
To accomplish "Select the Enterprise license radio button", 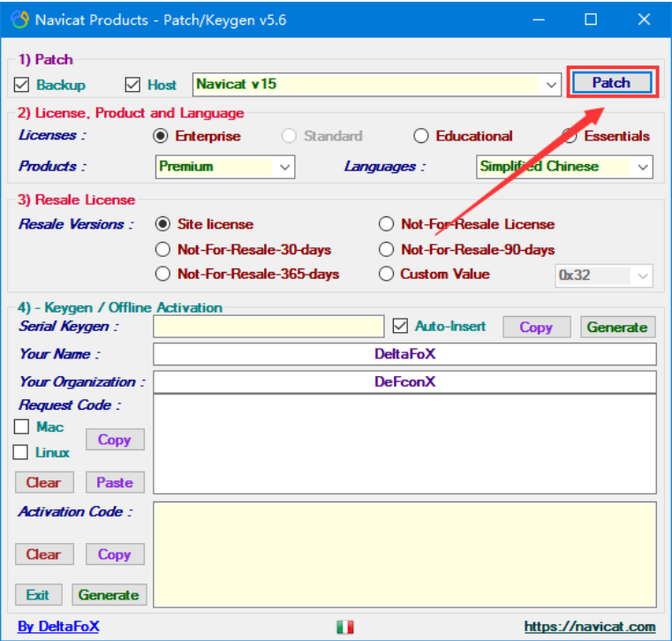I will point(161,136).
